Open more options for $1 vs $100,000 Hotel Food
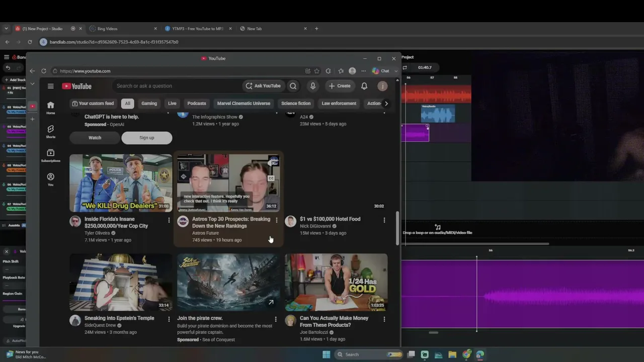 (384, 220)
